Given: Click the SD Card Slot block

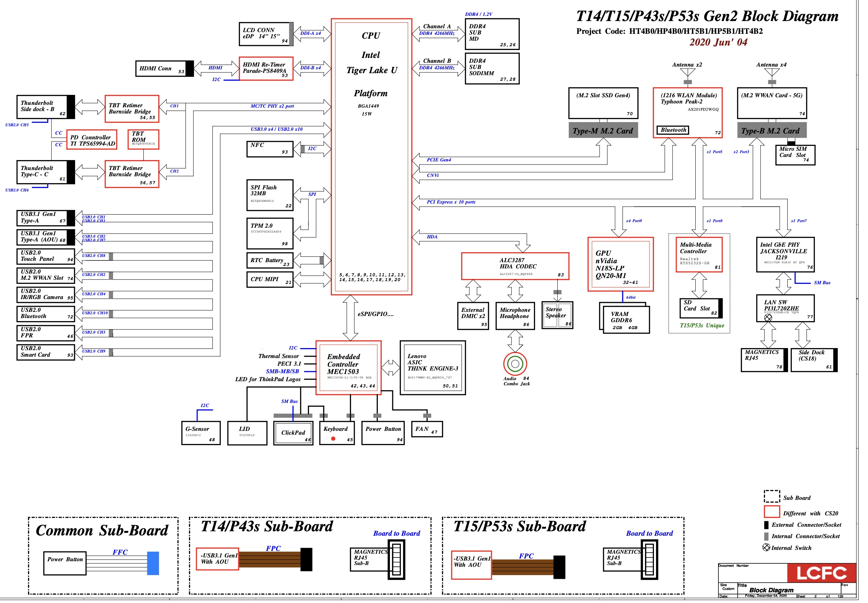Looking at the screenshot, I should tap(701, 308).
